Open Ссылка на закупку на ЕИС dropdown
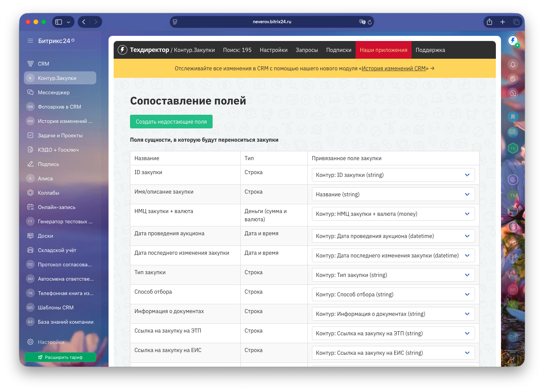The image size is (544, 392). tap(393, 353)
